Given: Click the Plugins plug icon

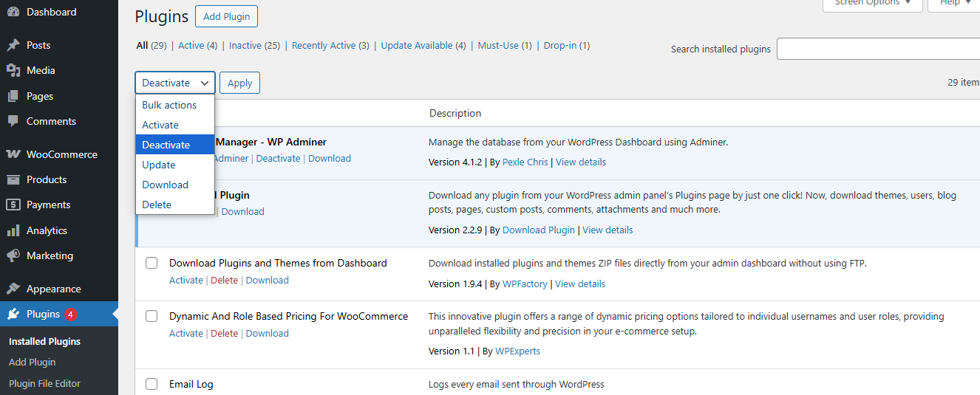Looking at the screenshot, I should click(x=13, y=314).
